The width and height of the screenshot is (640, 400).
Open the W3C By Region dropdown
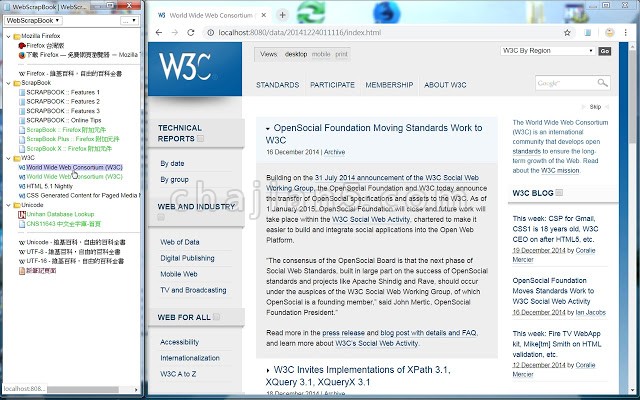548,51
